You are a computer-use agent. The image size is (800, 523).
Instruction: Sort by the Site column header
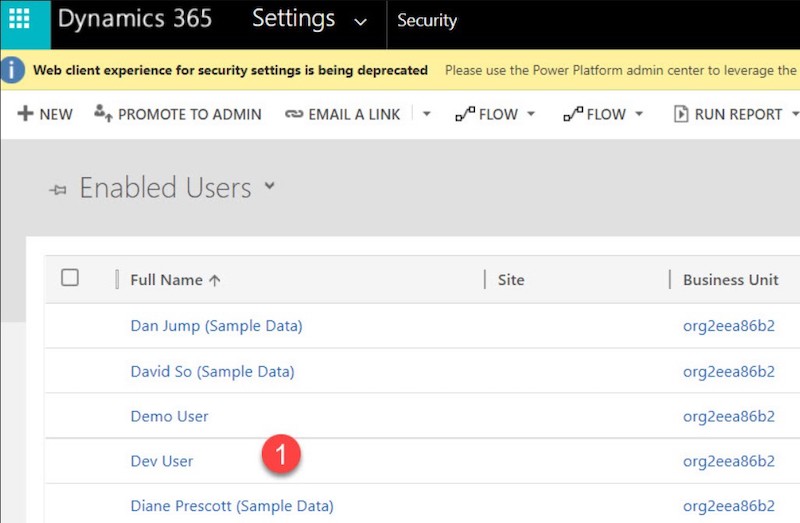click(x=511, y=280)
